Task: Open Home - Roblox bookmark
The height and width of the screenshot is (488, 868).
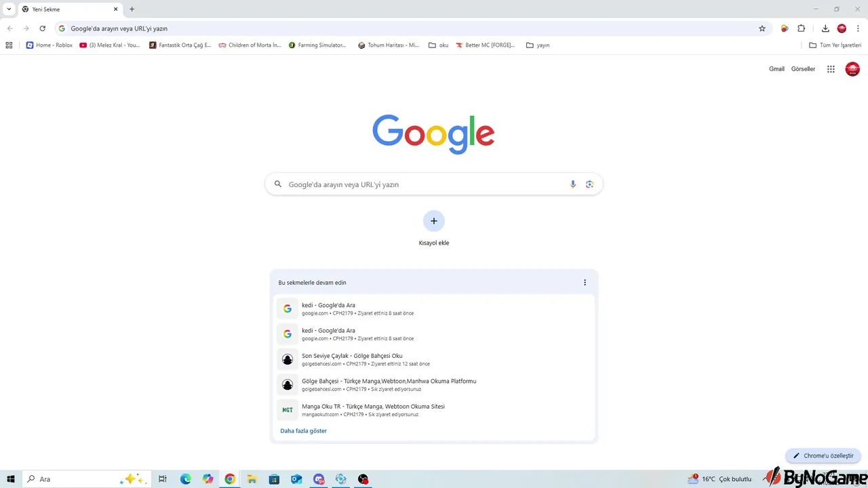Action: [x=49, y=45]
